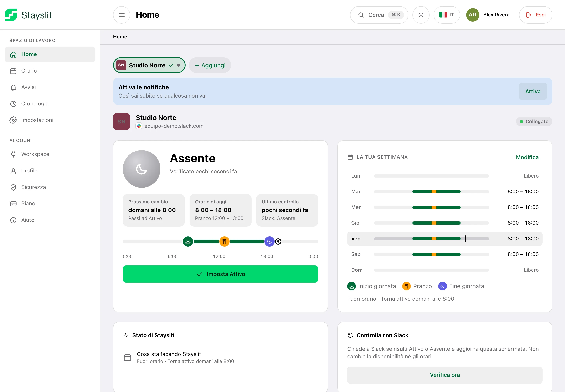Click the Stato di Stayslit pulse icon
Viewport: 565px width, 392px height.
point(126,335)
